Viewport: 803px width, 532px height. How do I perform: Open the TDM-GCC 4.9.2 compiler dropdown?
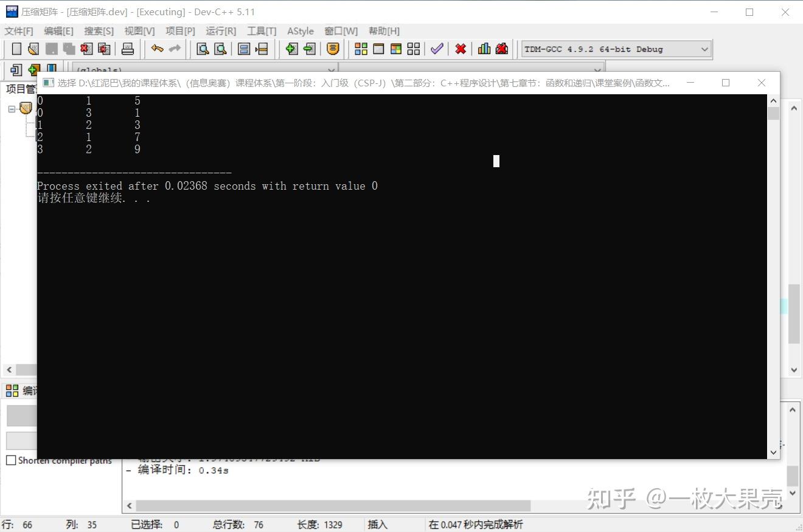[616, 49]
